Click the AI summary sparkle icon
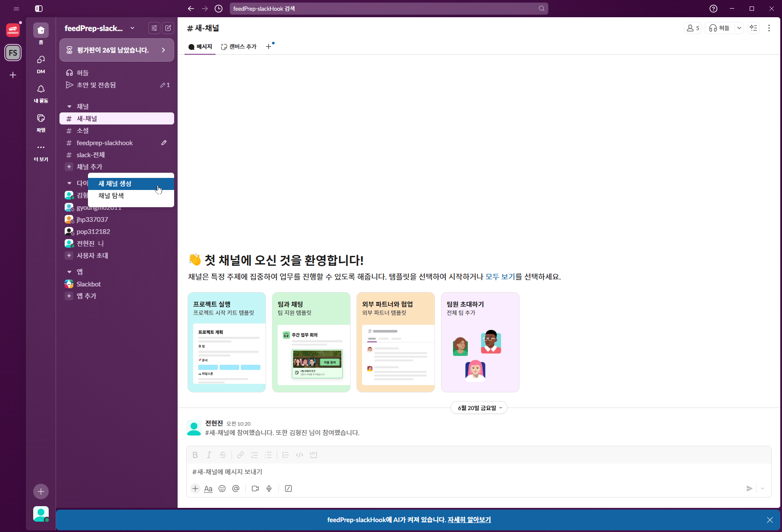 pyautogui.click(x=754, y=28)
